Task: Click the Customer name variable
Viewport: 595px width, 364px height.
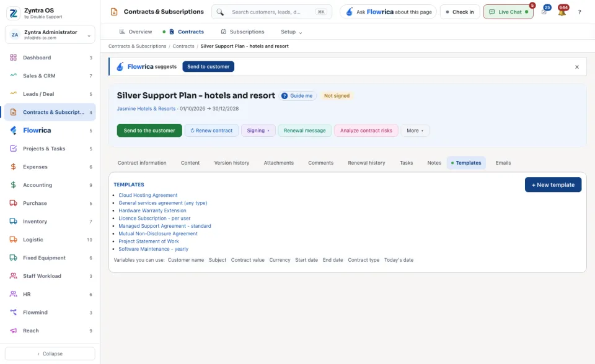Action: [186, 260]
